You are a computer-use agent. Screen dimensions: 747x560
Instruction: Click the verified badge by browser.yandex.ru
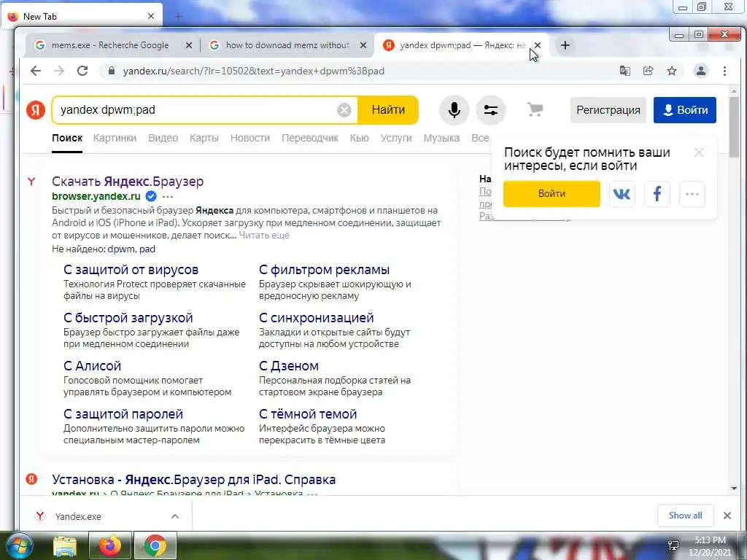[x=150, y=195]
